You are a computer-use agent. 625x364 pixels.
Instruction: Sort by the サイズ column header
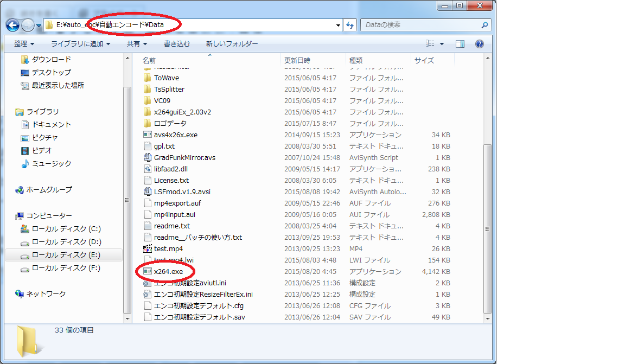[424, 61]
